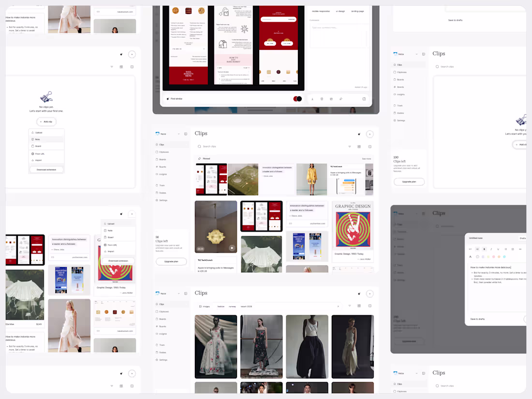Click the sparkle AI icon beside the plus button
Viewport: 532px width, 399px height.
(x=359, y=134)
